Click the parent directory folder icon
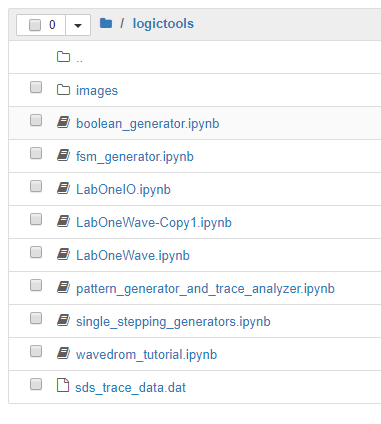Screen dimensions: 381x424 63,57
